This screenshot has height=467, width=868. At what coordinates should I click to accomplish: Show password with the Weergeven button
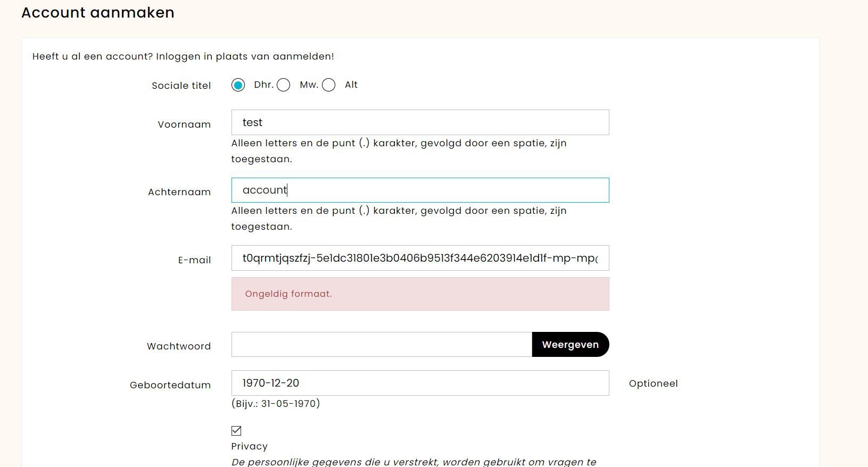coord(571,345)
